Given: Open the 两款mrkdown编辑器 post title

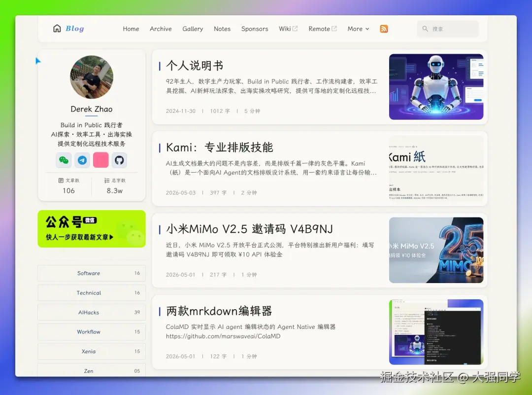Looking at the screenshot, I should pyautogui.click(x=219, y=311).
